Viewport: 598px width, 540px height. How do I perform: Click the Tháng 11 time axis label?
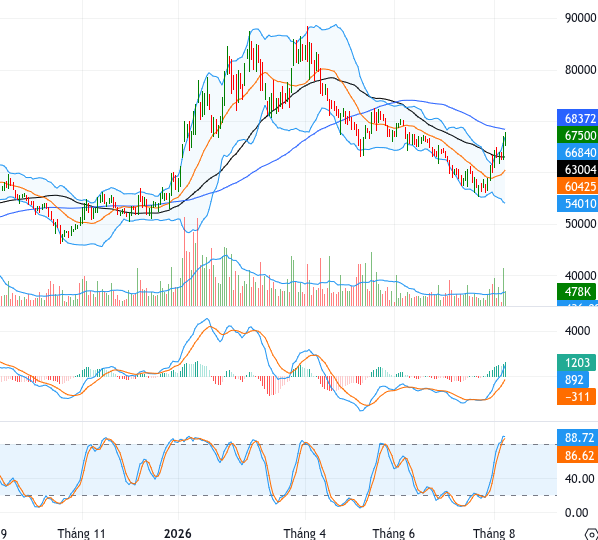point(81,533)
